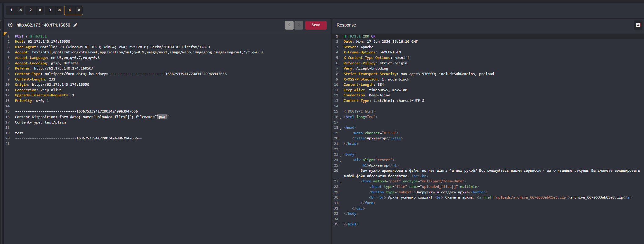Click the response Content-Type text/html header
The width and height of the screenshot is (644, 244).
click(x=384, y=101)
